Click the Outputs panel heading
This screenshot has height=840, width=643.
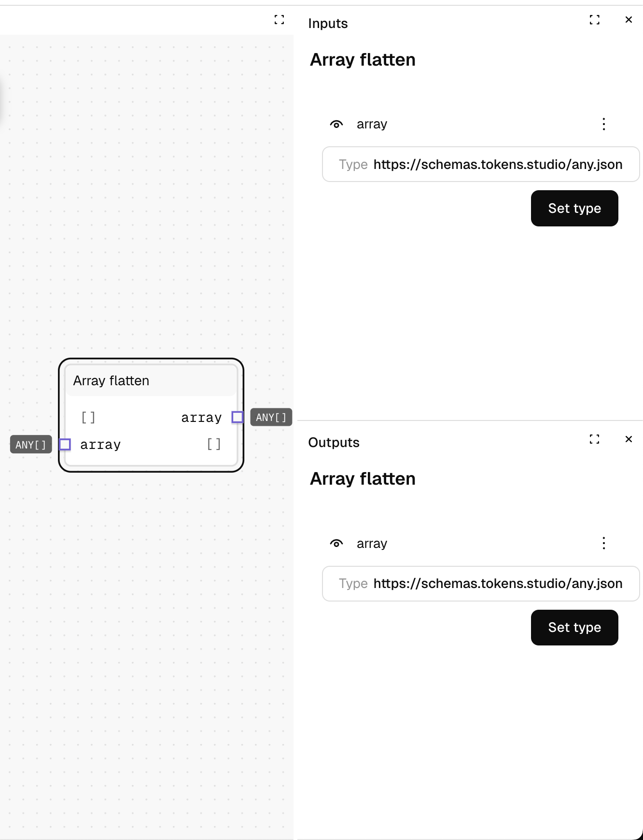pyautogui.click(x=334, y=442)
